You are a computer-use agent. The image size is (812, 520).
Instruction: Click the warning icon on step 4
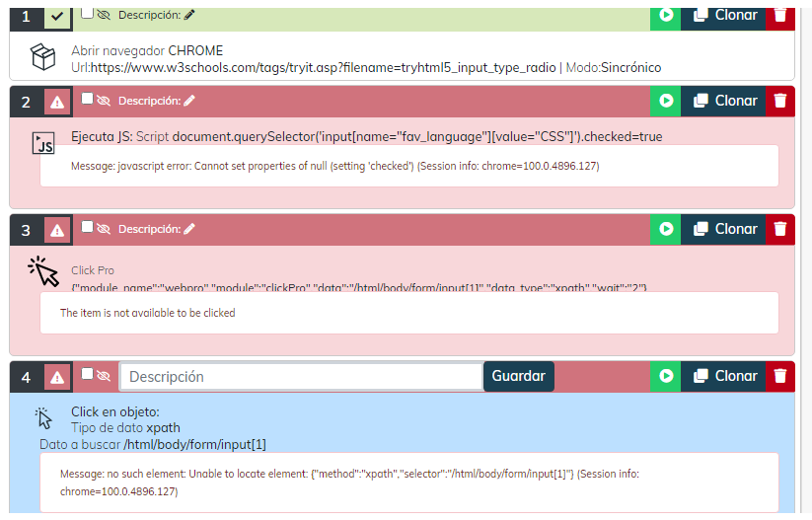tap(57, 377)
